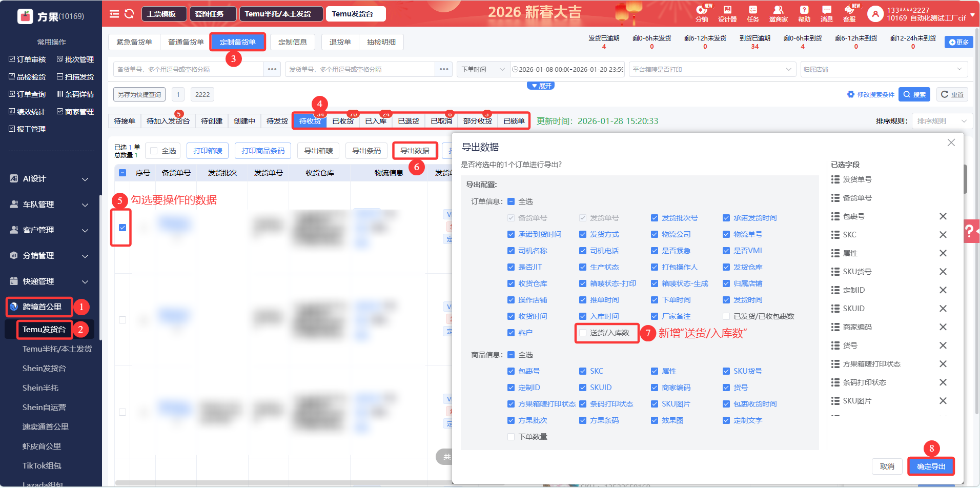Click the refresh icon in the top bar
This screenshot has width=980, height=488.
click(129, 14)
